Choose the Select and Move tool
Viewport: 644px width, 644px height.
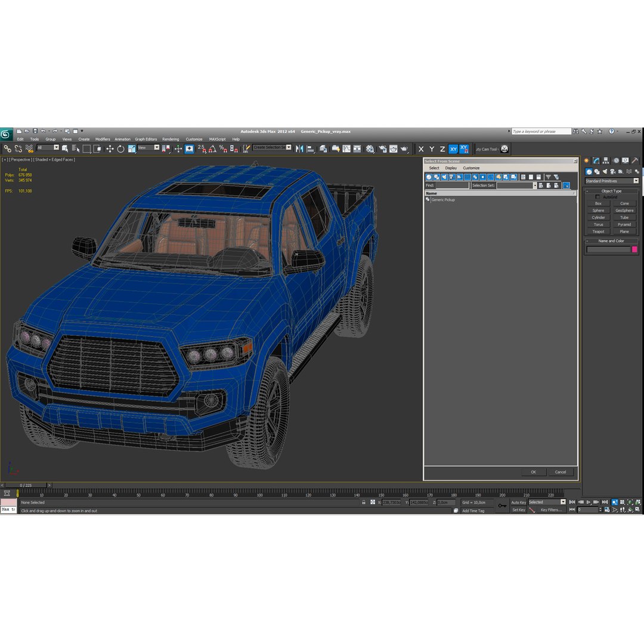point(110,148)
